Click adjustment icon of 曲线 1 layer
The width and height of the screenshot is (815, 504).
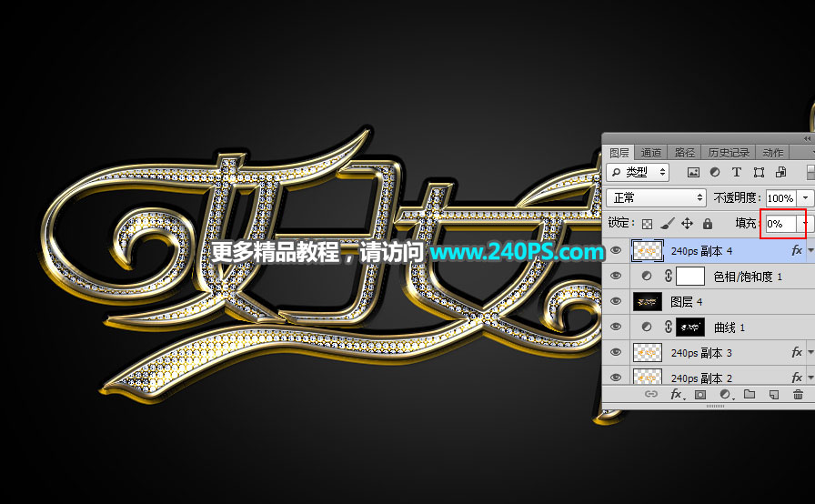(647, 327)
